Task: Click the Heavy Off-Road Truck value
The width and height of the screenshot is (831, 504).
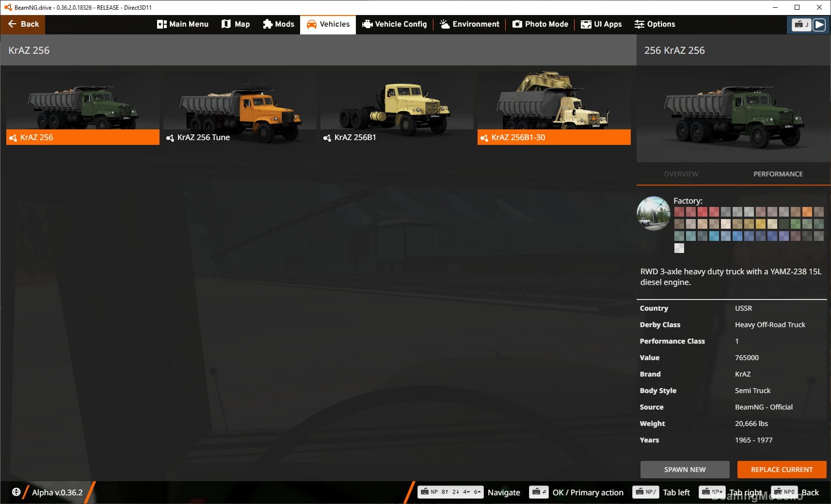Action: 770,325
